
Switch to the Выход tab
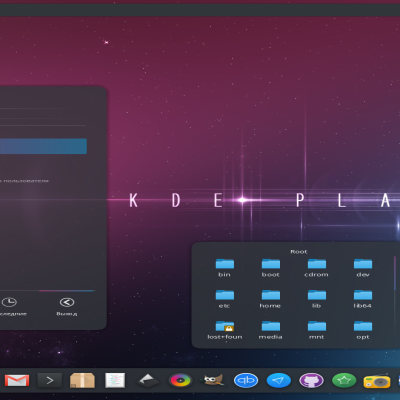coord(67,307)
